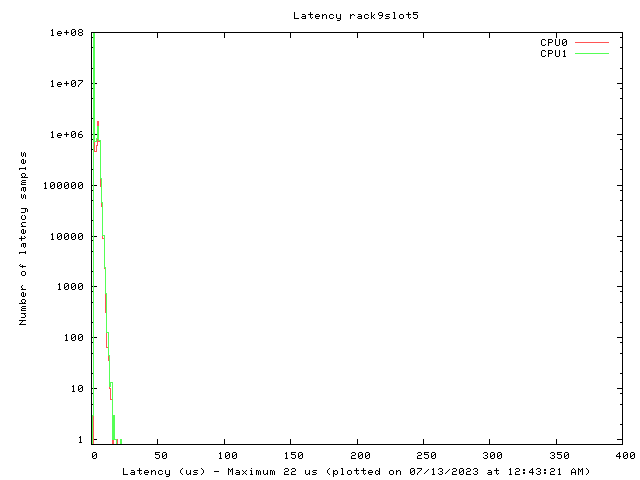Select the 300 tick on the latency axis
Viewport: 640px width, 480px height.
[489, 456]
